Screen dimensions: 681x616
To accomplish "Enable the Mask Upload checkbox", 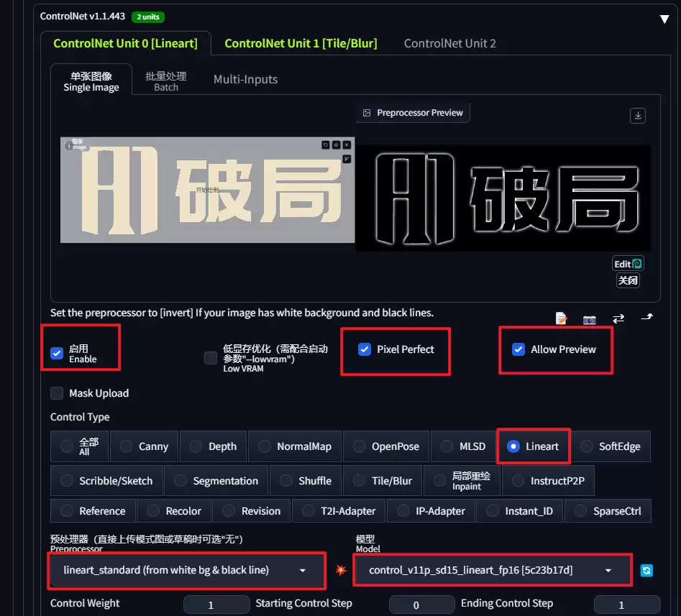I will (57, 393).
